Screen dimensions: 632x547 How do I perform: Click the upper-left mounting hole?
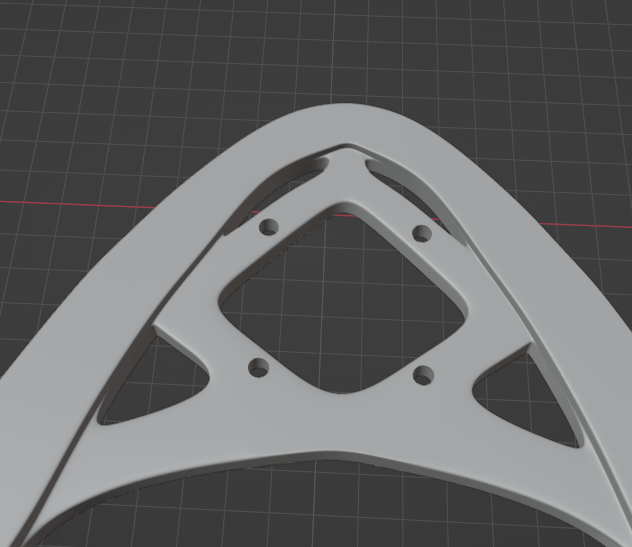[x=268, y=227]
